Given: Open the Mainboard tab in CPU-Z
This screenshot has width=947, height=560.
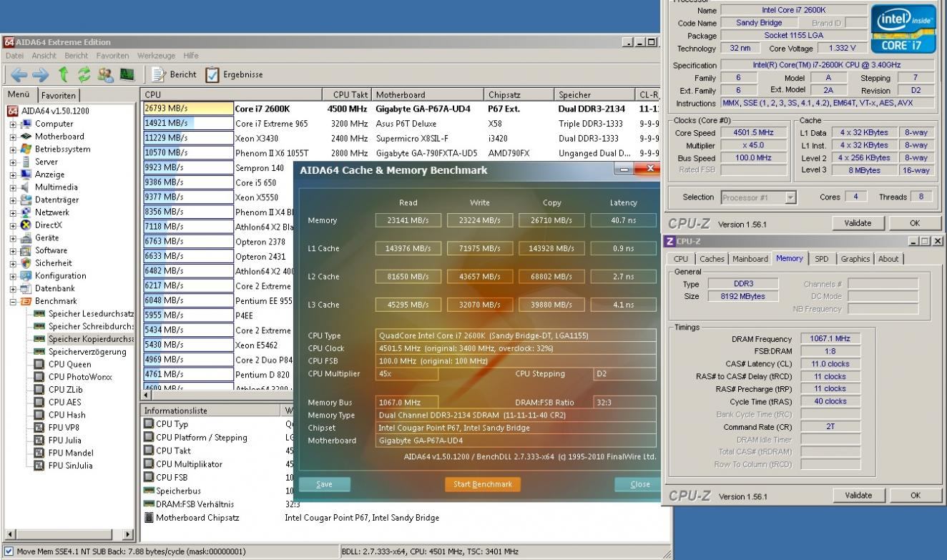Looking at the screenshot, I should [750, 259].
